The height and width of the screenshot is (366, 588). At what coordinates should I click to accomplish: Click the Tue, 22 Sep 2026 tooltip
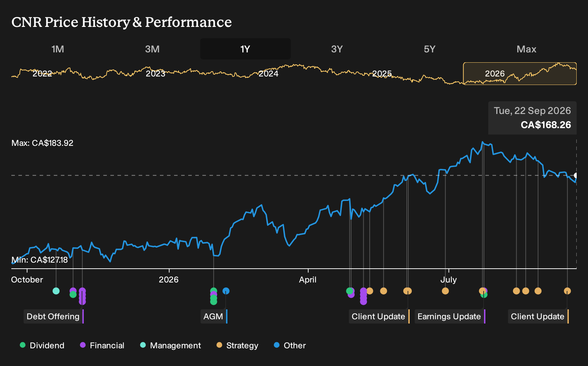point(532,118)
